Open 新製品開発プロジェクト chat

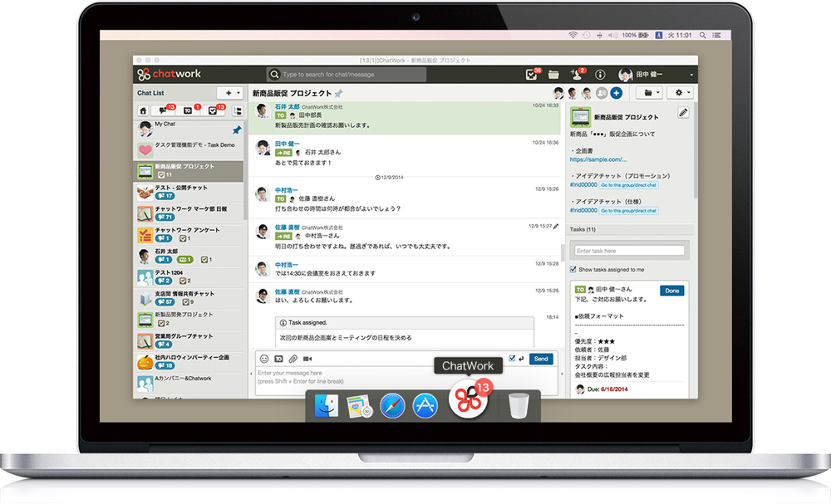(x=188, y=319)
